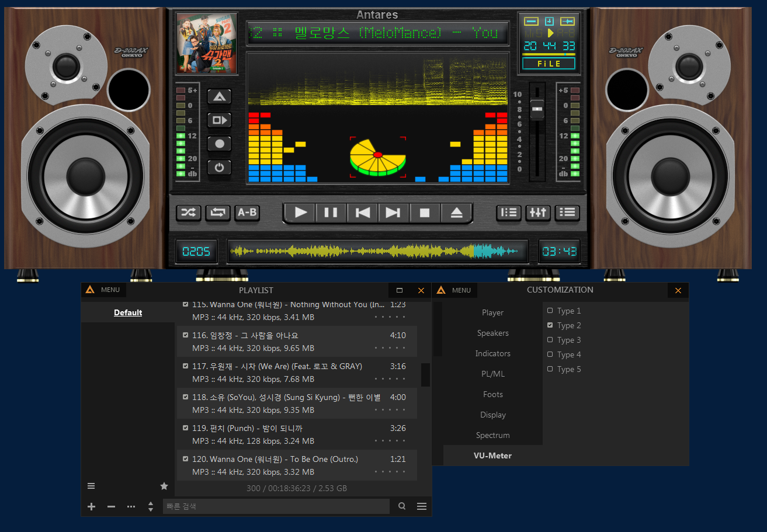This screenshot has height=532, width=767.
Task: Skip to the next track
Action: coord(393,213)
